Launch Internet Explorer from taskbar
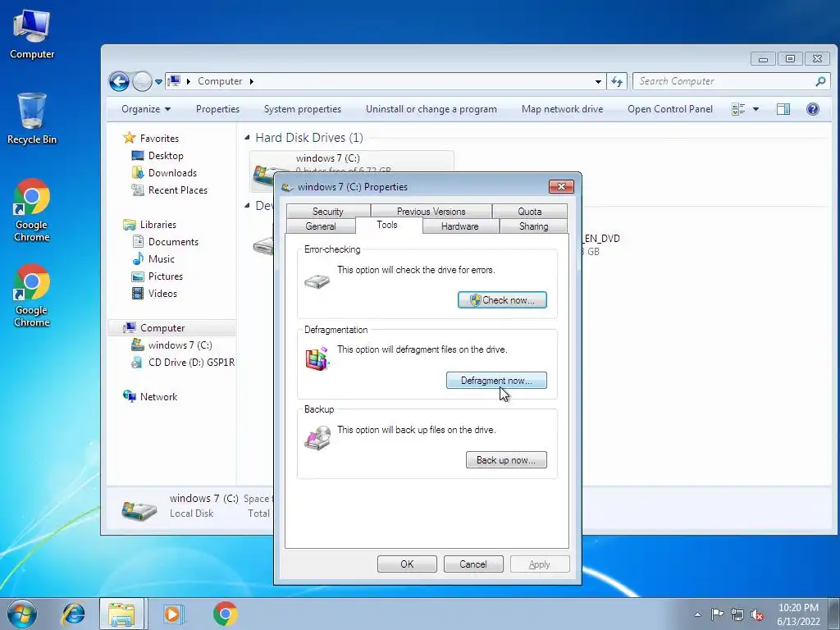 73,614
